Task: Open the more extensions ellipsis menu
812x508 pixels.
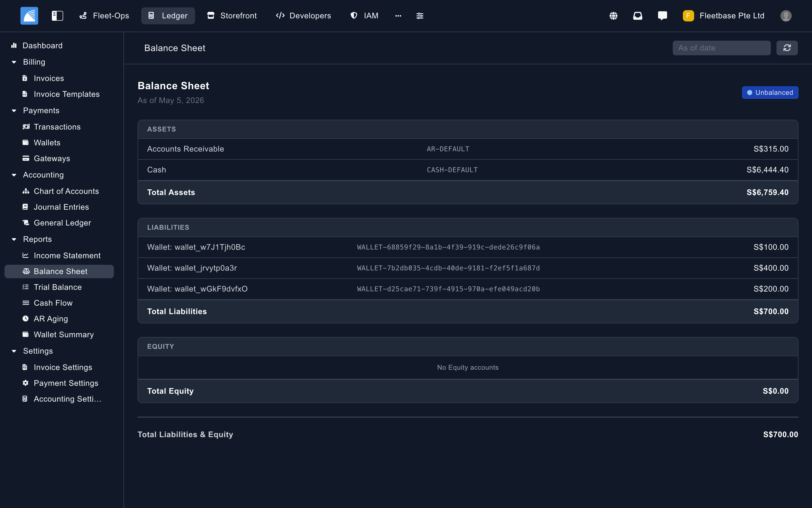Action: [398, 16]
